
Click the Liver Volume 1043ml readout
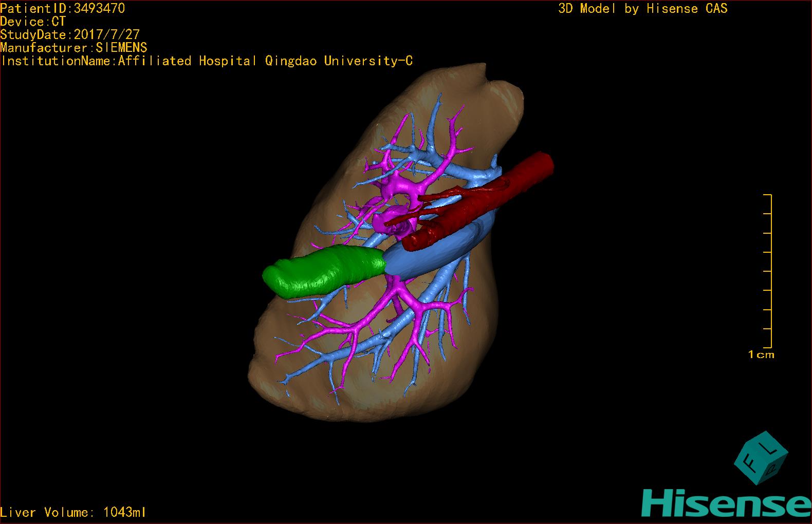coord(73,512)
